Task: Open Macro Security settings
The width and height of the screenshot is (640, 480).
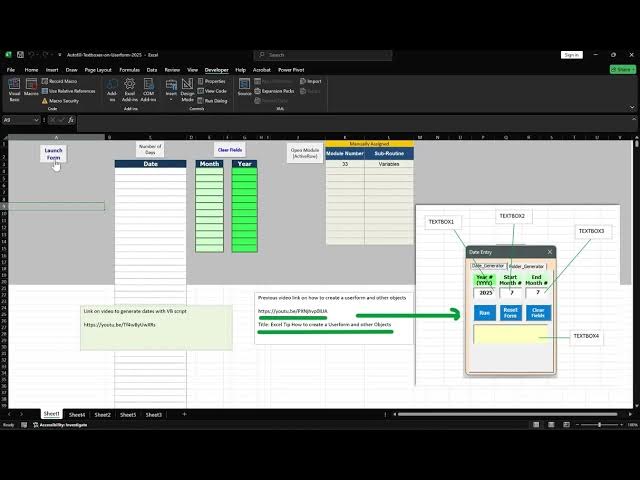Action: tap(60, 101)
